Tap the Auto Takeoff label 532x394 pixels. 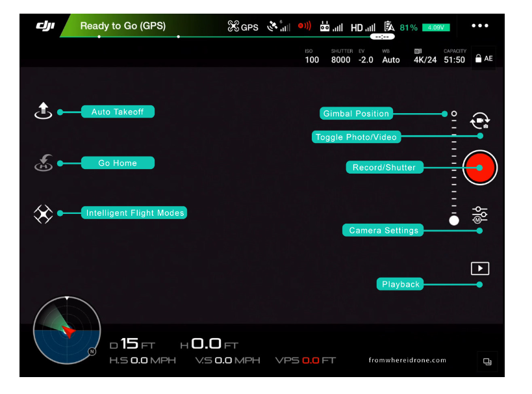tap(118, 112)
